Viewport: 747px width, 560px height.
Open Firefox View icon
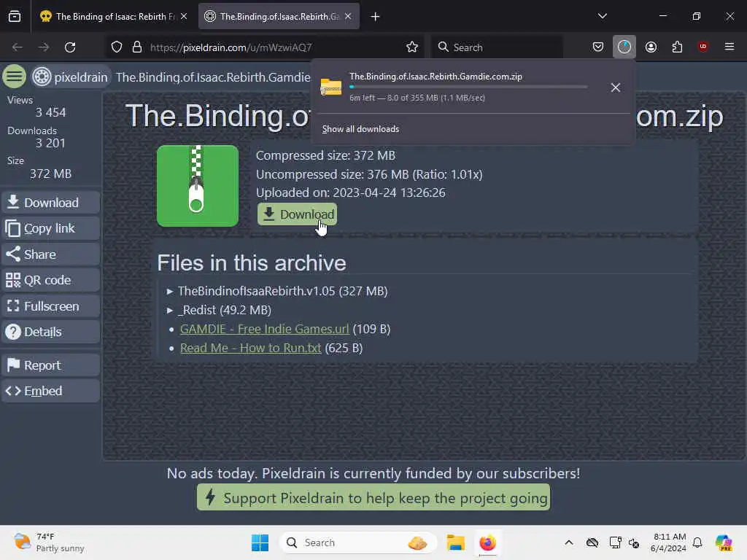(x=15, y=16)
